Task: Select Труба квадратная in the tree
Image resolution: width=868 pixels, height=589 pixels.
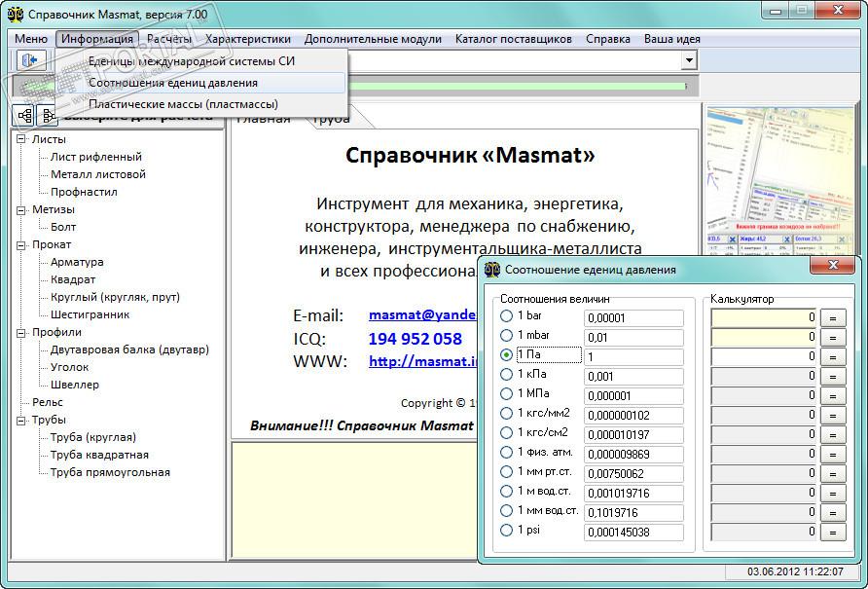Action: 99,455
